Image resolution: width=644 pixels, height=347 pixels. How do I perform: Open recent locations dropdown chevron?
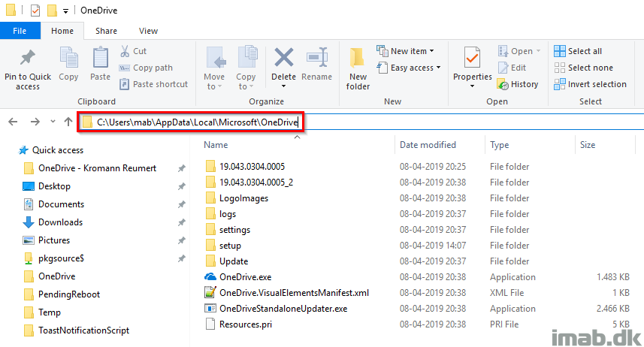53,122
